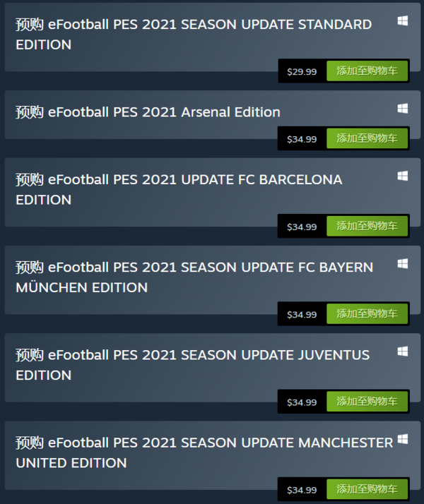Click Windows icon on Manchester United row
The height and width of the screenshot is (504, 424).
pyautogui.click(x=402, y=439)
